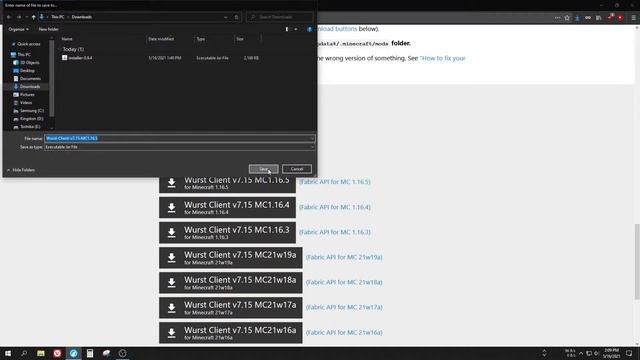Open browser page actions (three dots)

[x=557, y=18]
